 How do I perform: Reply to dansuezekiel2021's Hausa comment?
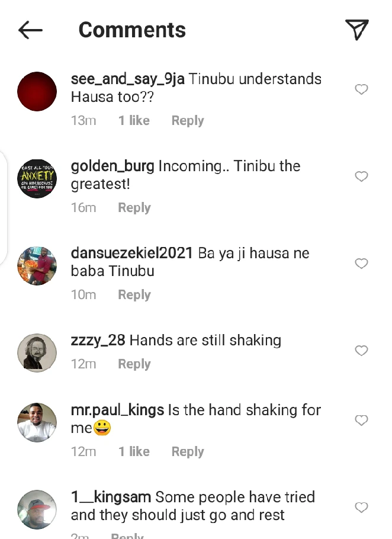point(134,295)
